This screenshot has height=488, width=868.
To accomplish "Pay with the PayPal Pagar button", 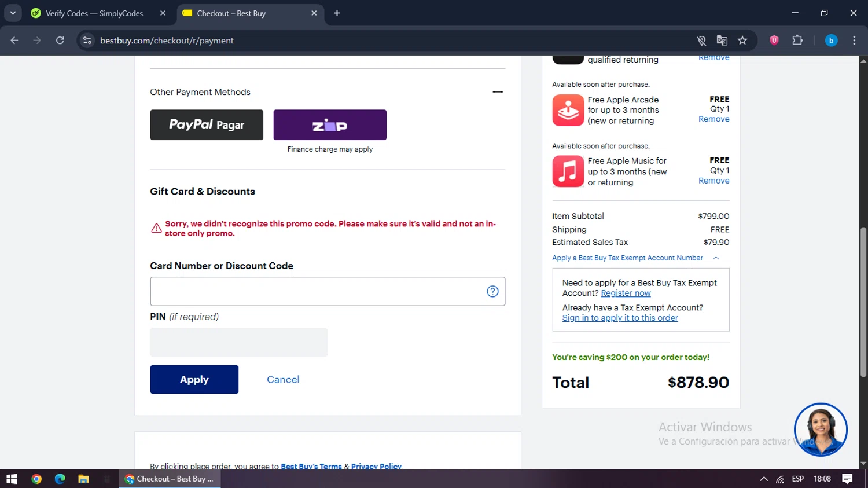I will click(x=207, y=124).
